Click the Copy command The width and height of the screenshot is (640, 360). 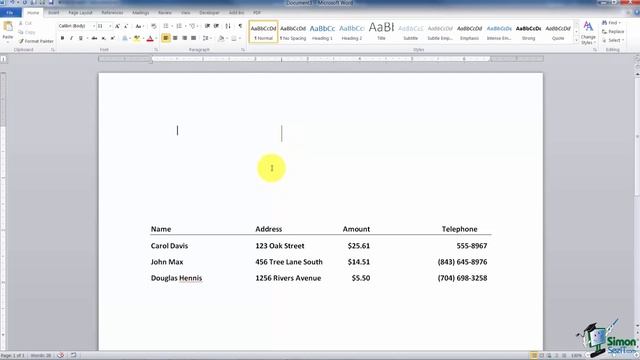pyautogui.click(x=27, y=32)
